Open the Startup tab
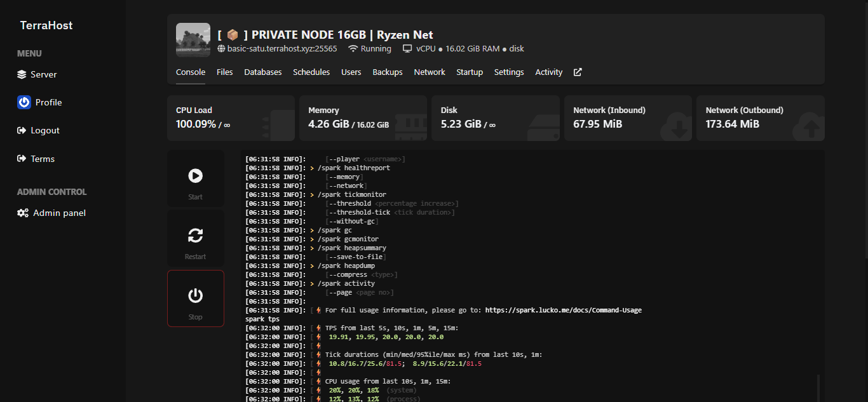Viewport: 868px width, 402px height. coord(470,72)
